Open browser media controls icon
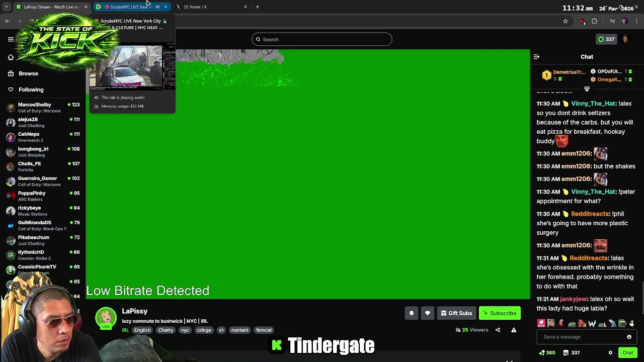Screen dimensions: 644x362 pyautogui.click(x=612, y=21)
